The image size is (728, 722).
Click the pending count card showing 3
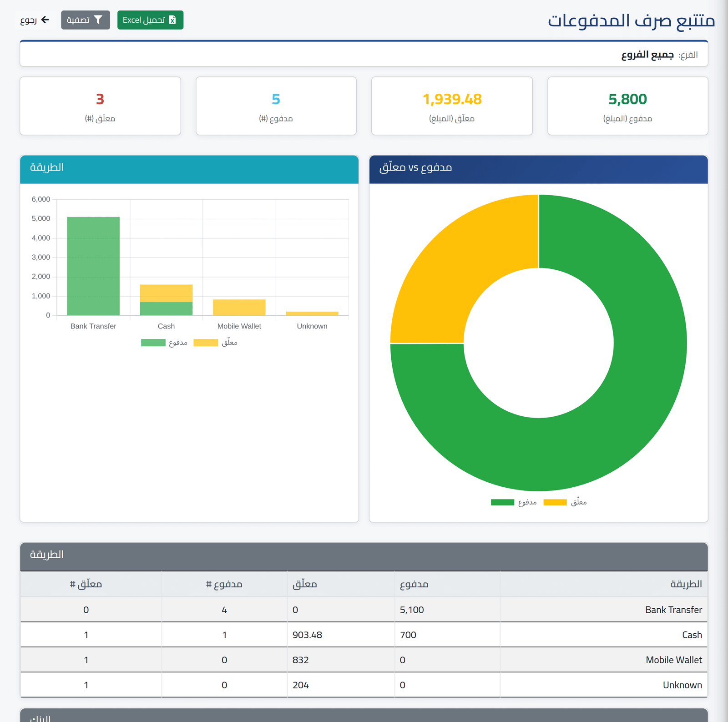pyautogui.click(x=100, y=106)
